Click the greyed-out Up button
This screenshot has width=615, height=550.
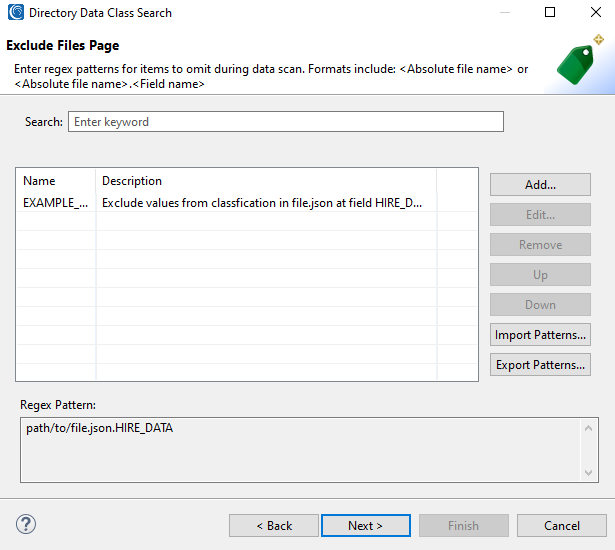click(x=540, y=275)
